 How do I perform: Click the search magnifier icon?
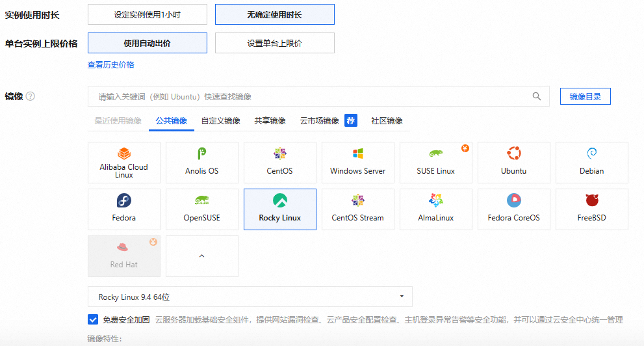[x=537, y=96]
